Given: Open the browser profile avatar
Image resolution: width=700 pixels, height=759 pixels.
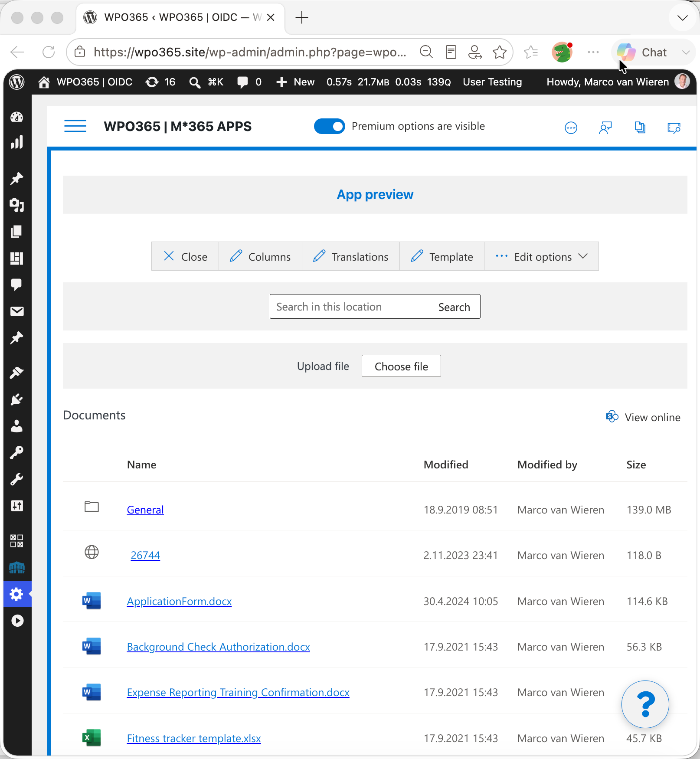Looking at the screenshot, I should pos(562,52).
